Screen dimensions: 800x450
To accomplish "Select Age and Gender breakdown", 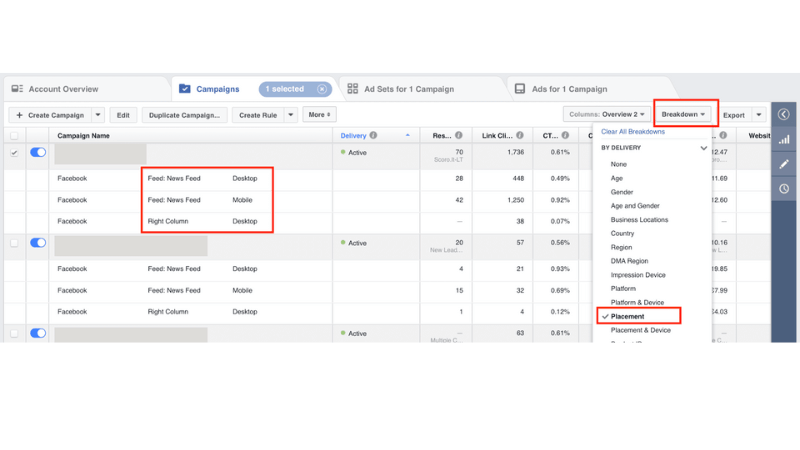I will 635,206.
